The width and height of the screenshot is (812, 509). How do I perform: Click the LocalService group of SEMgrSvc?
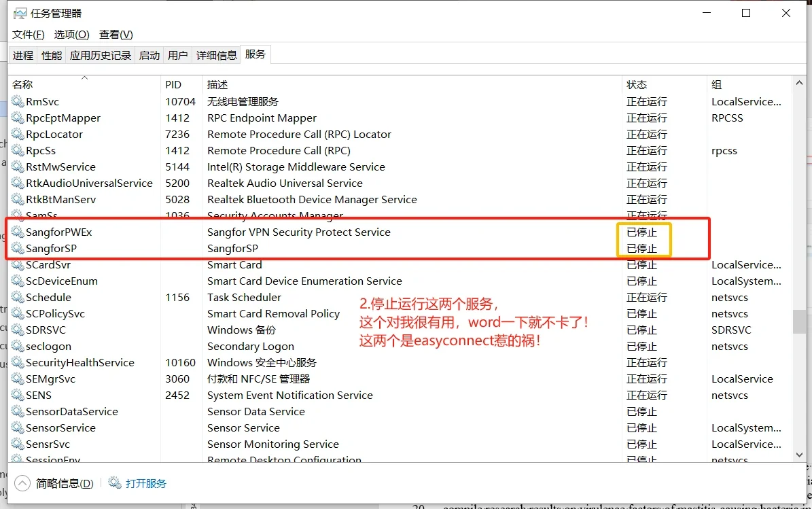point(742,379)
